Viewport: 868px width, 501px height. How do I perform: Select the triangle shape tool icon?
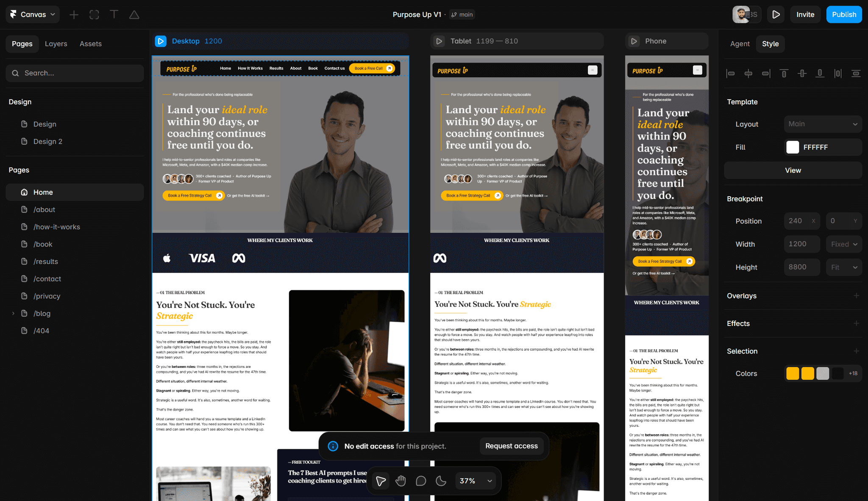[x=134, y=15]
